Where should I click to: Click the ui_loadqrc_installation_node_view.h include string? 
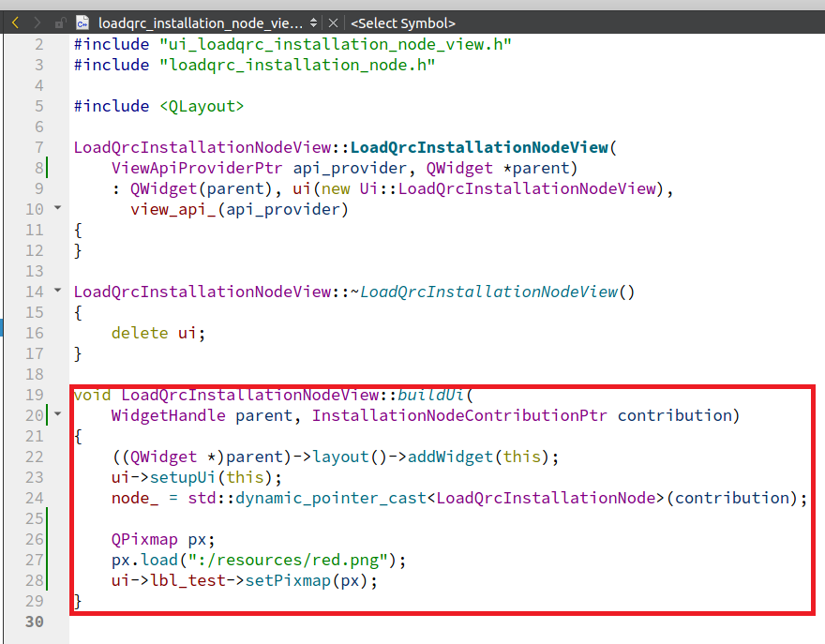[336, 44]
